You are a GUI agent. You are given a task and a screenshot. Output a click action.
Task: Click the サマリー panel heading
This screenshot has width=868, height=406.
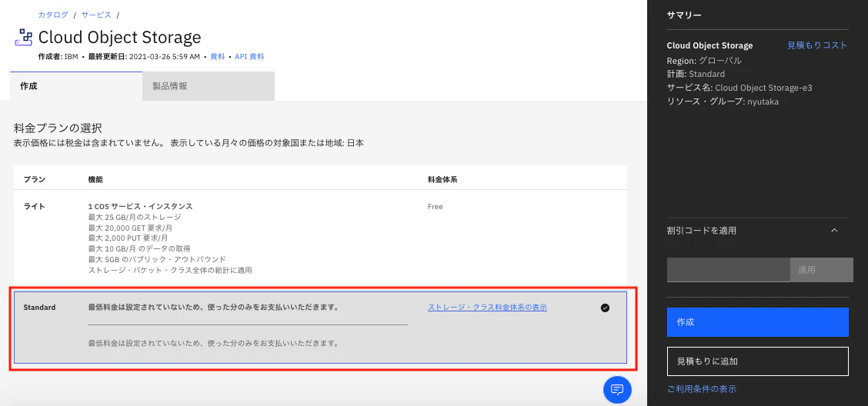[684, 15]
